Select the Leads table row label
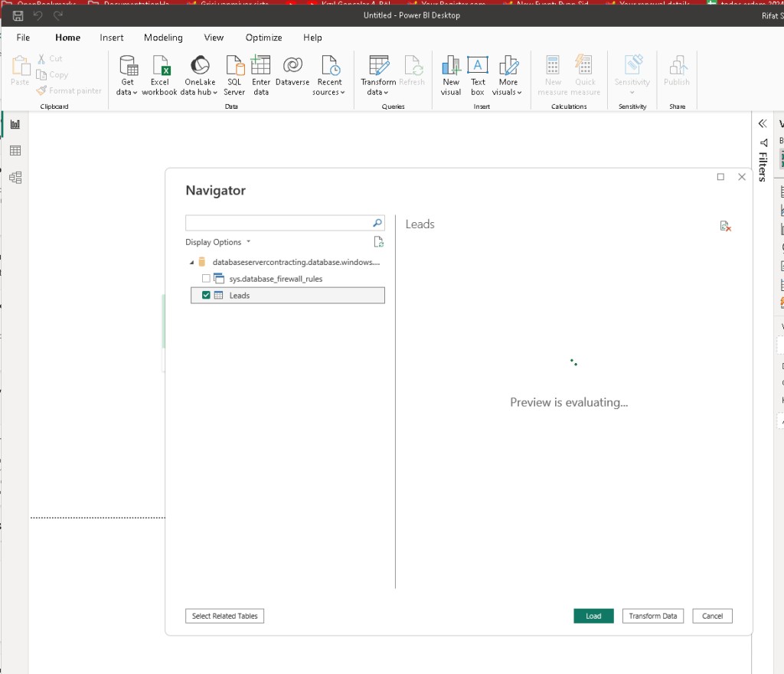 point(239,296)
